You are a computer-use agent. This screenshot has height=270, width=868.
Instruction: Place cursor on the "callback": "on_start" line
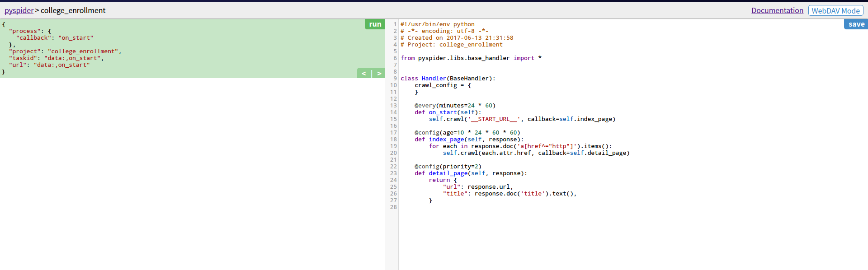pyautogui.click(x=54, y=38)
